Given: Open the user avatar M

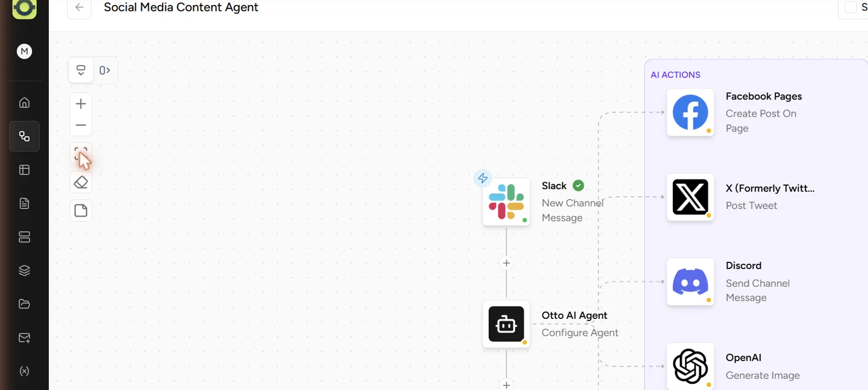Looking at the screenshot, I should (x=24, y=51).
